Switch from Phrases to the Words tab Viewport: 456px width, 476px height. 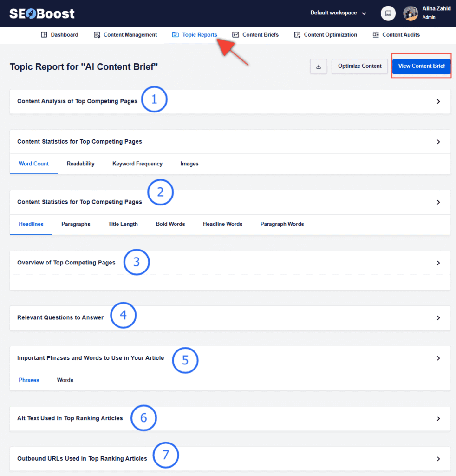(65, 380)
